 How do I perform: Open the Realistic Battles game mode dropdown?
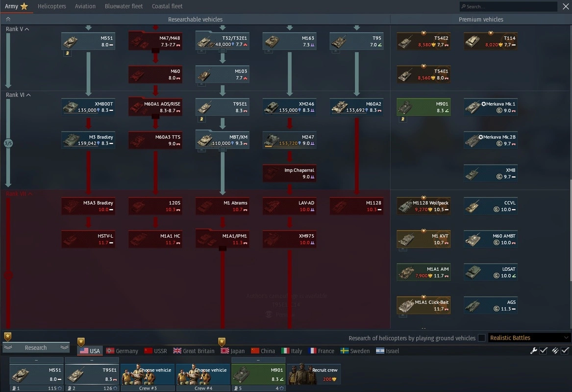click(529, 338)
